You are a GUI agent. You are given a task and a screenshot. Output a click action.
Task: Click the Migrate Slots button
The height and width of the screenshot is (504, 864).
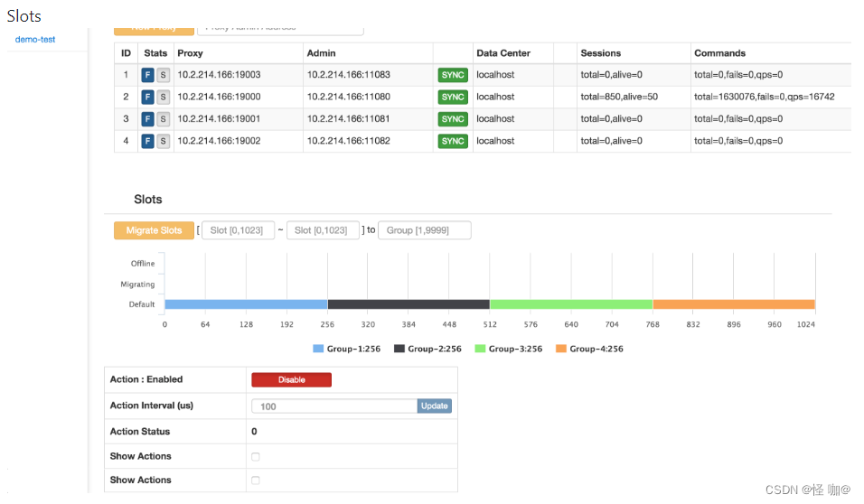point(154,230)
